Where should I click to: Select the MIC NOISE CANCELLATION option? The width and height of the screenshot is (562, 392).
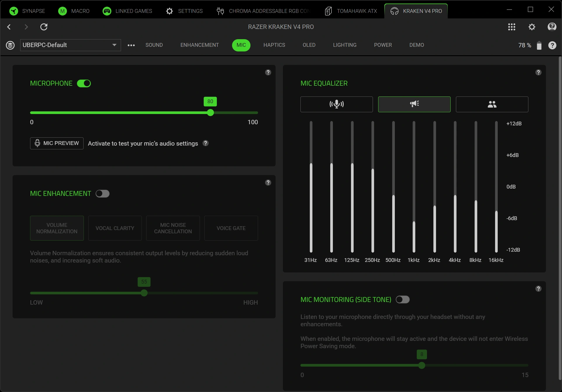click(x=173, y=228)
